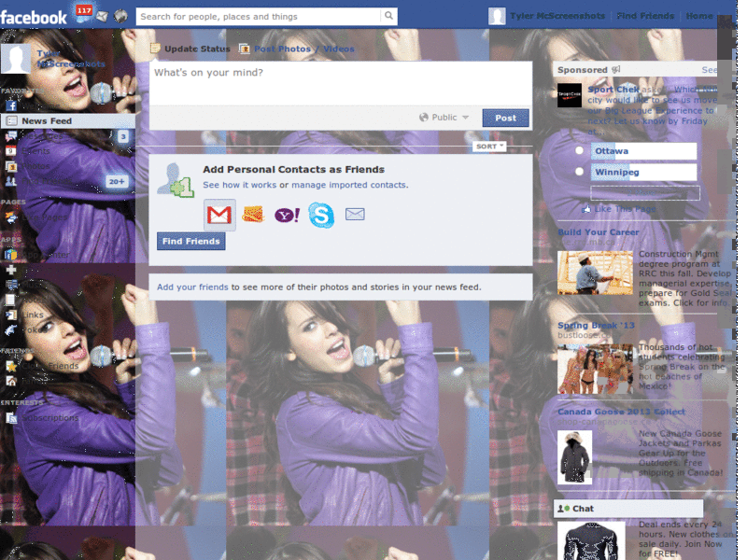Open App Center icon under Apps

10,255
